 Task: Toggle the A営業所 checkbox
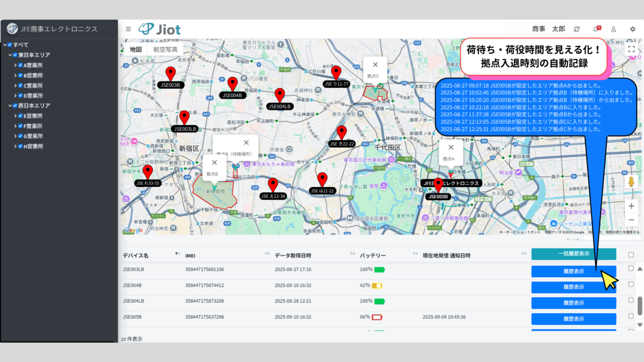pyautogui.click(x=20, y=65)
